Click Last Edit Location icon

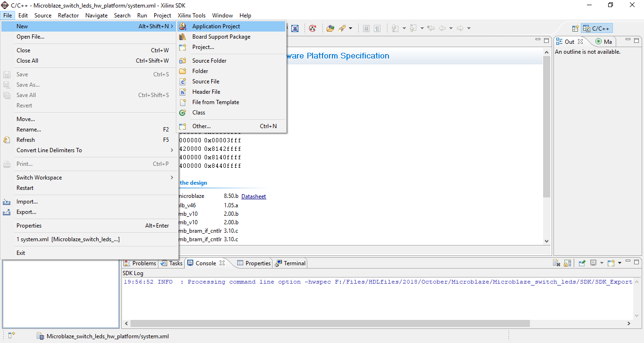[x=430, y=28]
